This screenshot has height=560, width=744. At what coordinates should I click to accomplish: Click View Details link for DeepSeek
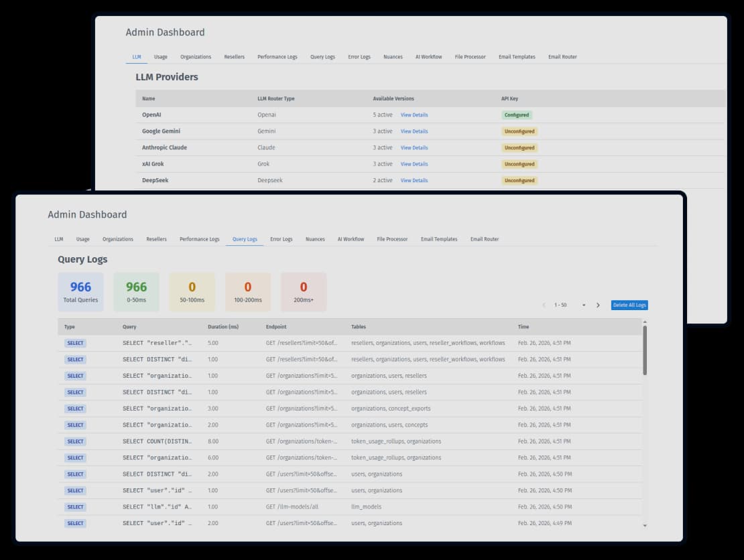pyautogui.click(x=414, y=181)
